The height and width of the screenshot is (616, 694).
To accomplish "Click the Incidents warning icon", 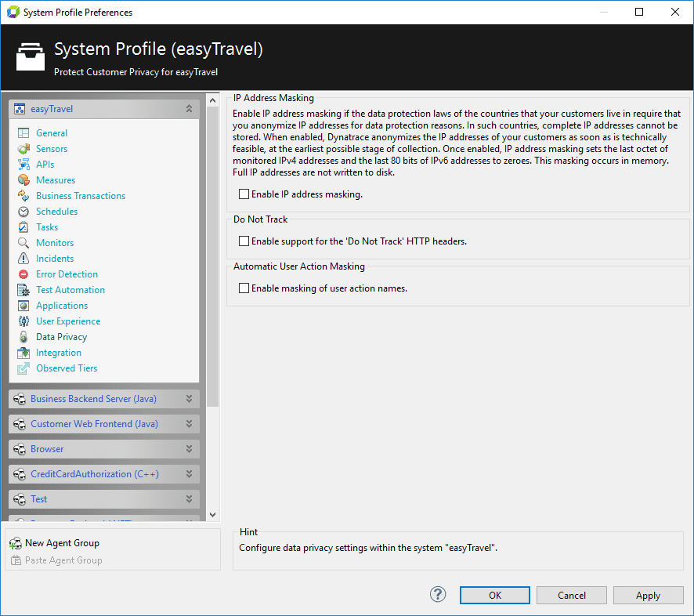I will coord(23,258).
